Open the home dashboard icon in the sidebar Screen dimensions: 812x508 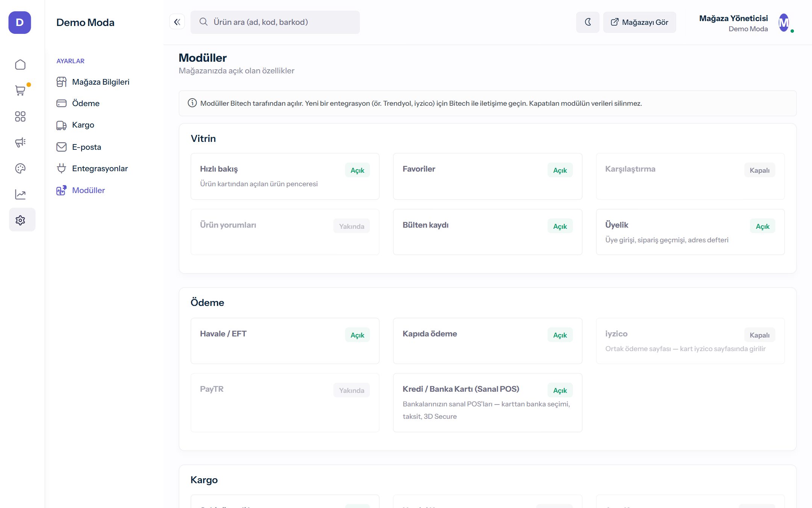coord(20,65)
